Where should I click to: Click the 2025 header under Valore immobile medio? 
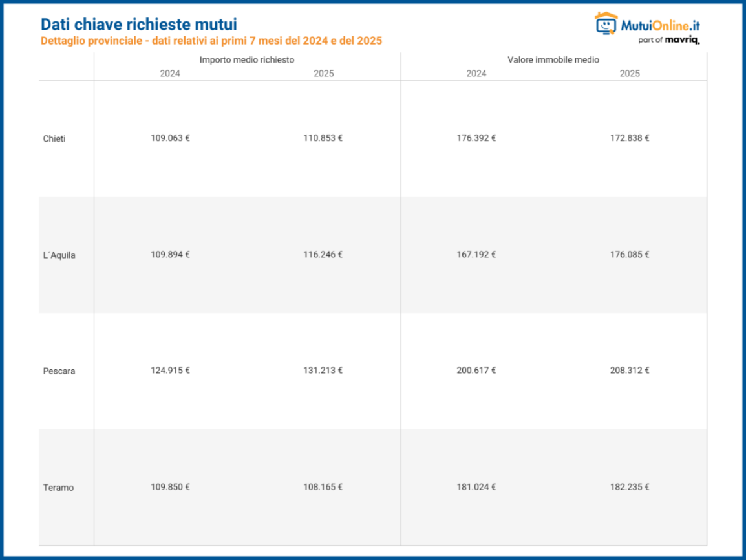[629, 74]
